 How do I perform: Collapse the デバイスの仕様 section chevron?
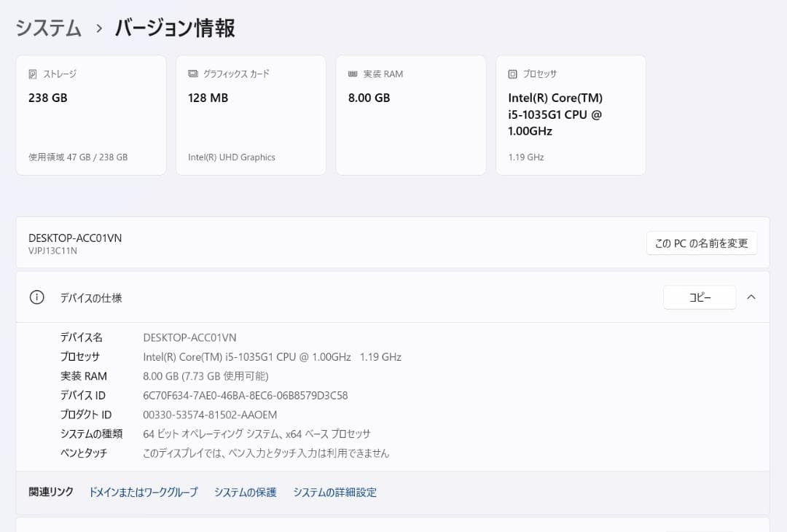(751, 297)
